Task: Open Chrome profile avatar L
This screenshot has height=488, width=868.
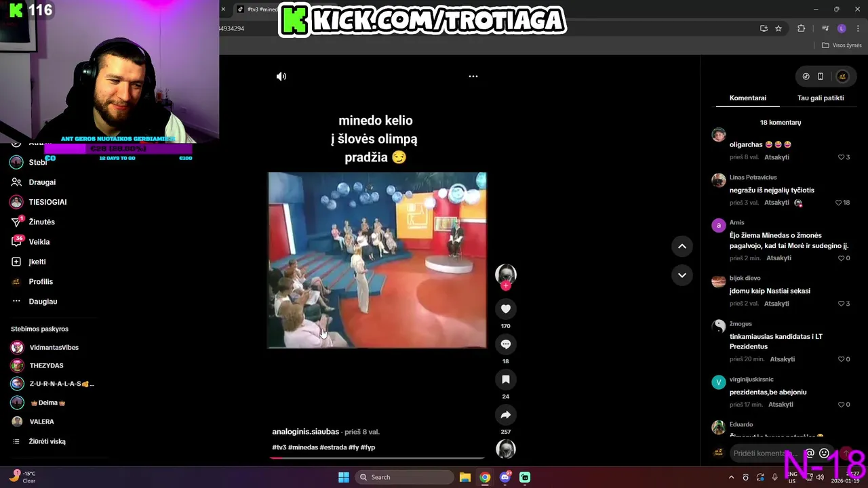Action: coord(842,28)
